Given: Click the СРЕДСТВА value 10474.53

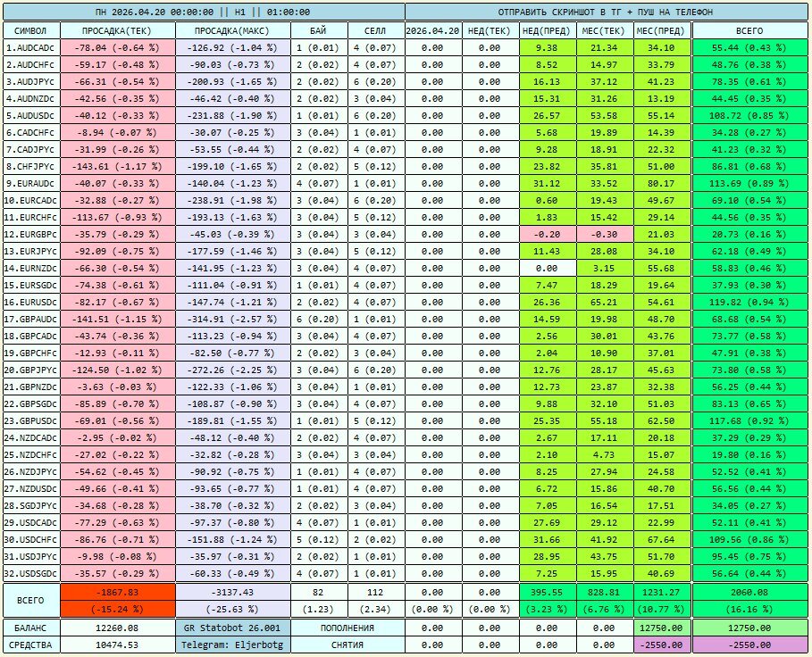Looking at the screenshot, I should pyautogui.click(x=118, y=645).
